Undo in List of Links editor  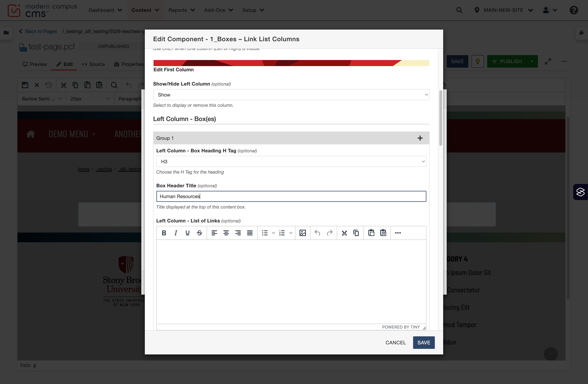pyautogui.click(x=317, y=233)
